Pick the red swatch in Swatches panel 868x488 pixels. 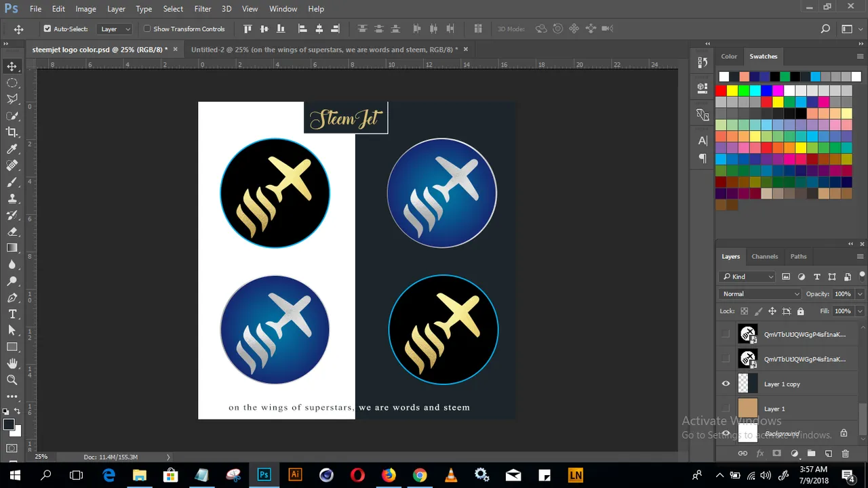(x=721, y=91)
